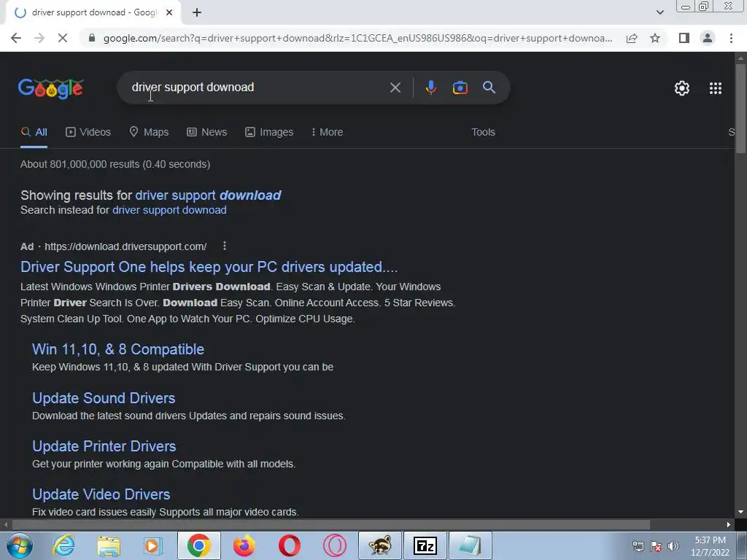Click the padlock site info icon
This screenshot has width=747, height=560.
[x=92, y=38]
